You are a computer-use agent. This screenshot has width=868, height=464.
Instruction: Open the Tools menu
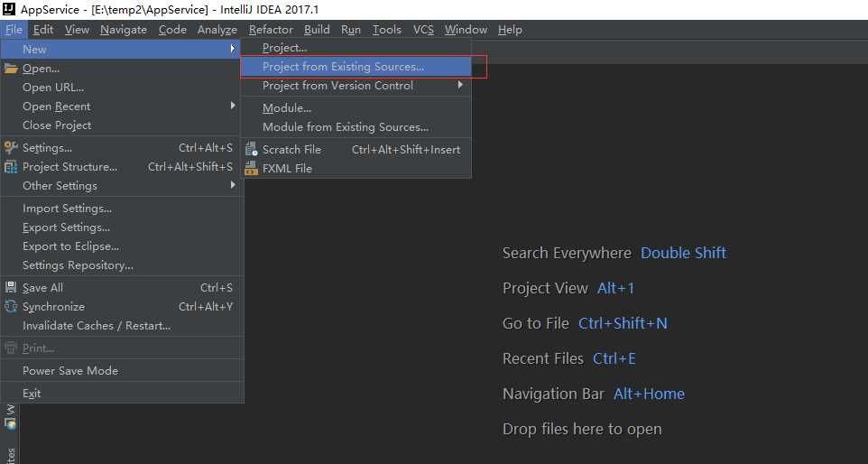pyautogui.click(x=387, y=30)
